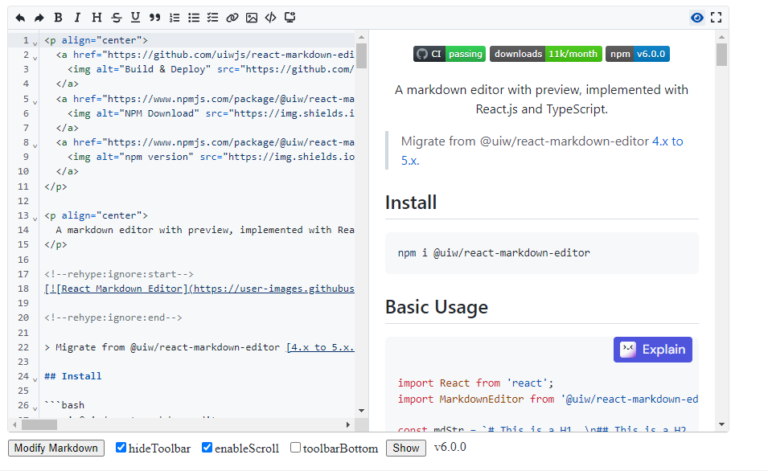Click the redo arrow icon
The image size is (768, 471).
39,18
